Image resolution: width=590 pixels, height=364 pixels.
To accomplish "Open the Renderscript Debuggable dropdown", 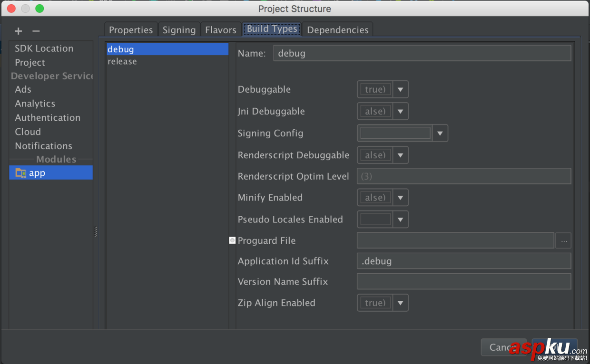I will click(400, 154).
